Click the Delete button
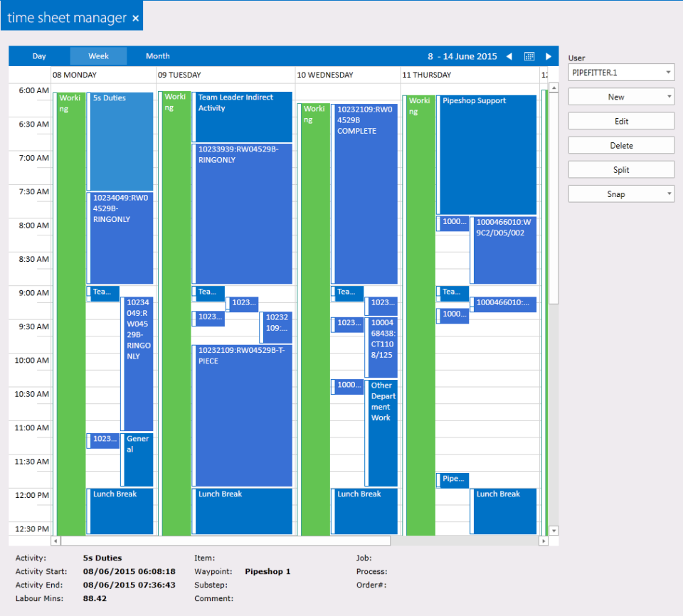The image size is (683, 616). tap(620, 145)
